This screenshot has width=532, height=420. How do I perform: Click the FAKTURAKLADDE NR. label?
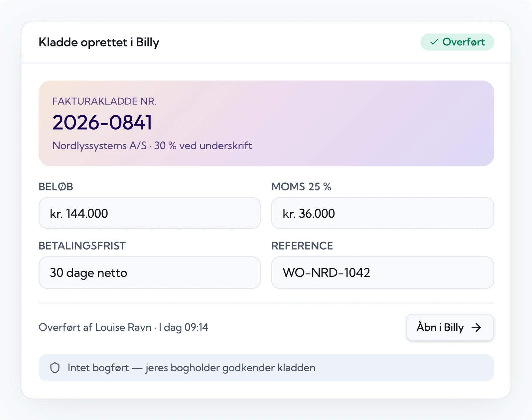pos(104,101)
